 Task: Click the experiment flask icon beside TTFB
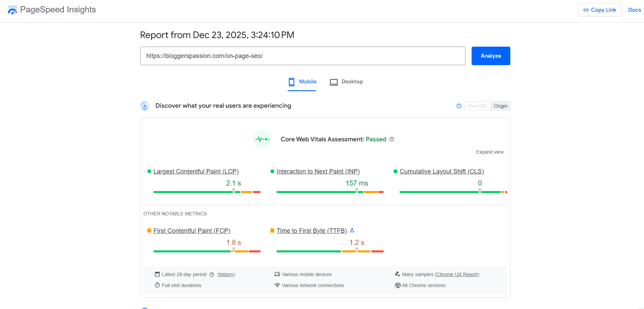pyautogui.click(x=352, y=230)
